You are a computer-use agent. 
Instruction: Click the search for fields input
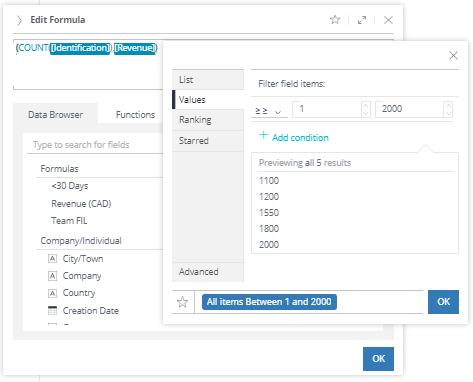coord(95,145)
